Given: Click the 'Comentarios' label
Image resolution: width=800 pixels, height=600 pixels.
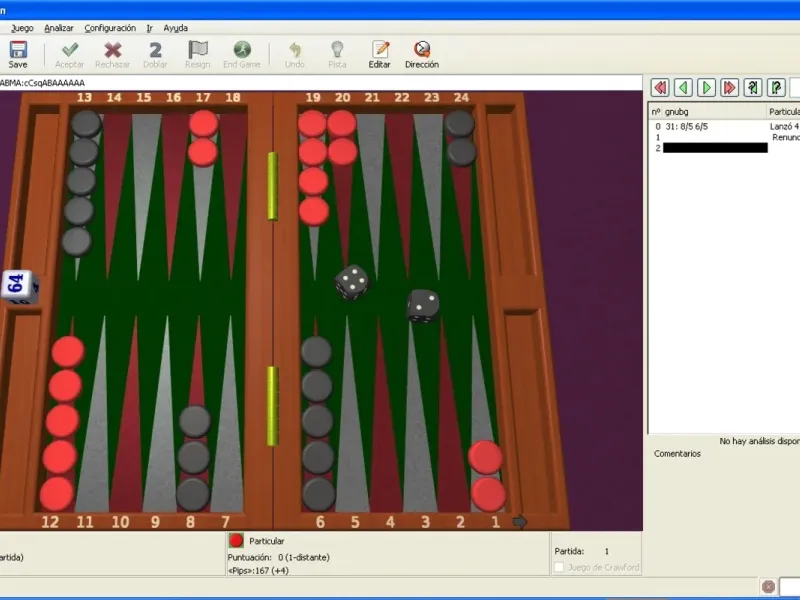Looking at the screenshot, I should tap(677, 454).
